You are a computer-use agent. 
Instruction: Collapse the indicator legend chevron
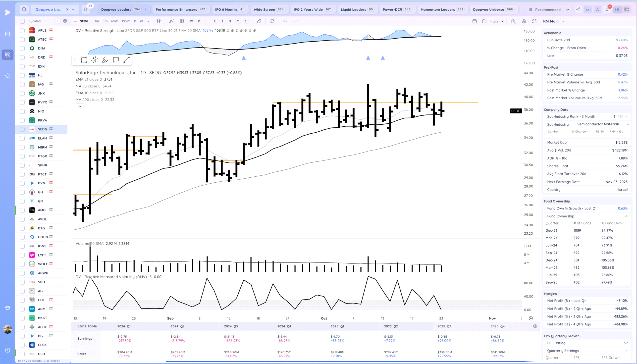pos(80,106)
